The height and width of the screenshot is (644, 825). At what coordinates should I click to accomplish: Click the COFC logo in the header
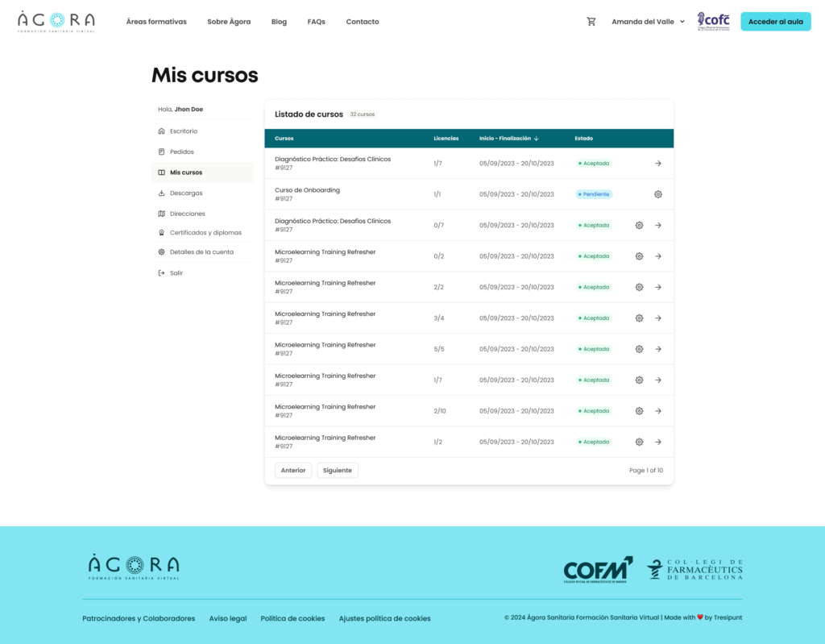(x=713, y=22)
